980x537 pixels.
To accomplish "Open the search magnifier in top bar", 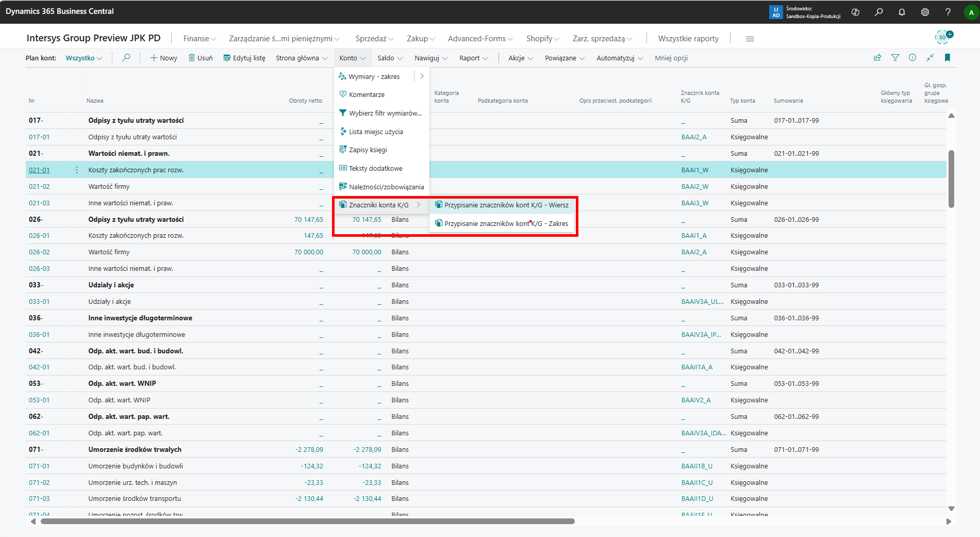I will point(878,12).
